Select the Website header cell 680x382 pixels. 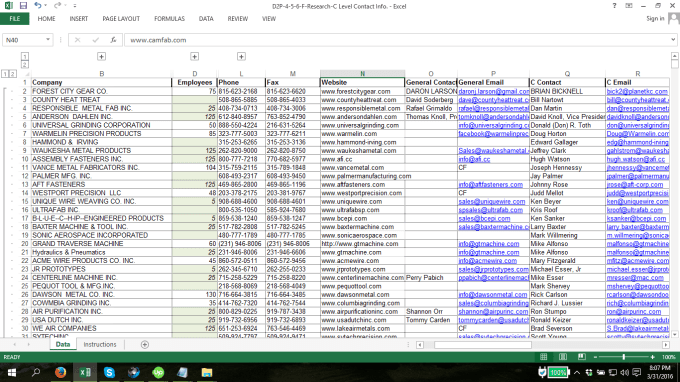(x=363, y=82)
